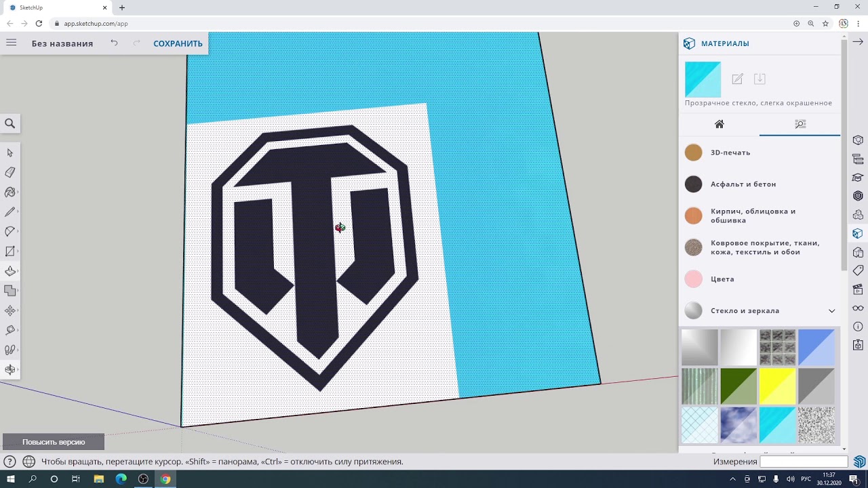Open the Styles panel icon

(x=858, y=253)
